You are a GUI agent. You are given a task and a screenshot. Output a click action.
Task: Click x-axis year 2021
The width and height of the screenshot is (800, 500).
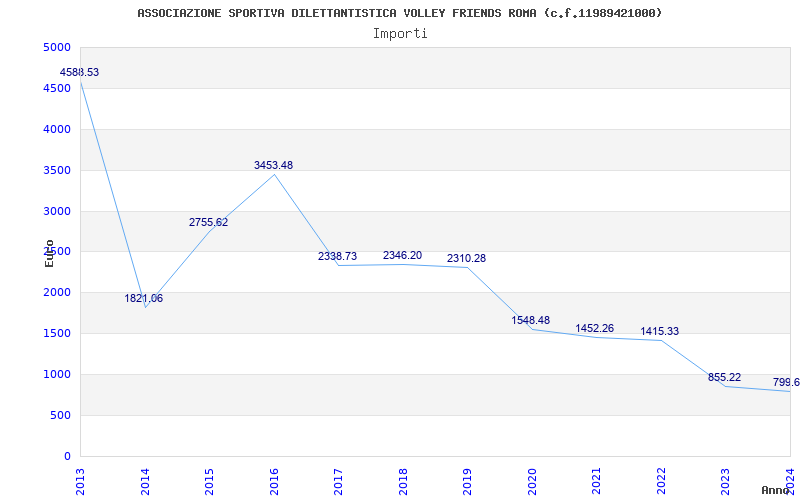[596, 482]
